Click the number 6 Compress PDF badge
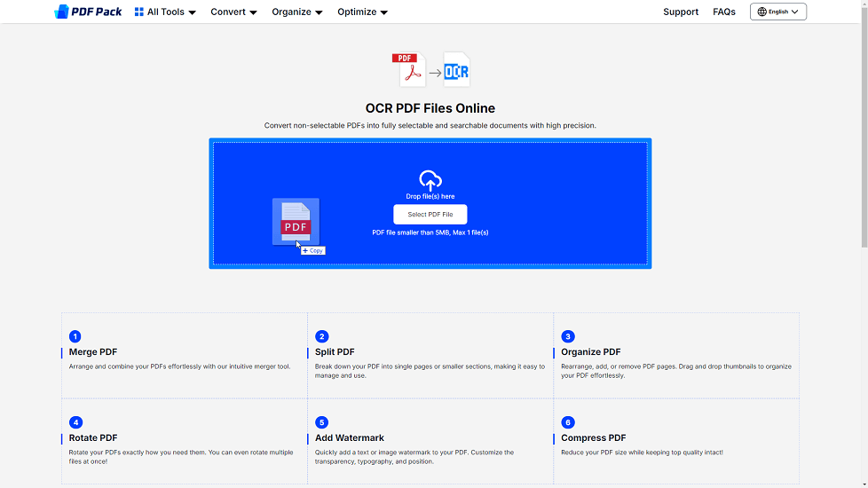 tap(568, 422)
